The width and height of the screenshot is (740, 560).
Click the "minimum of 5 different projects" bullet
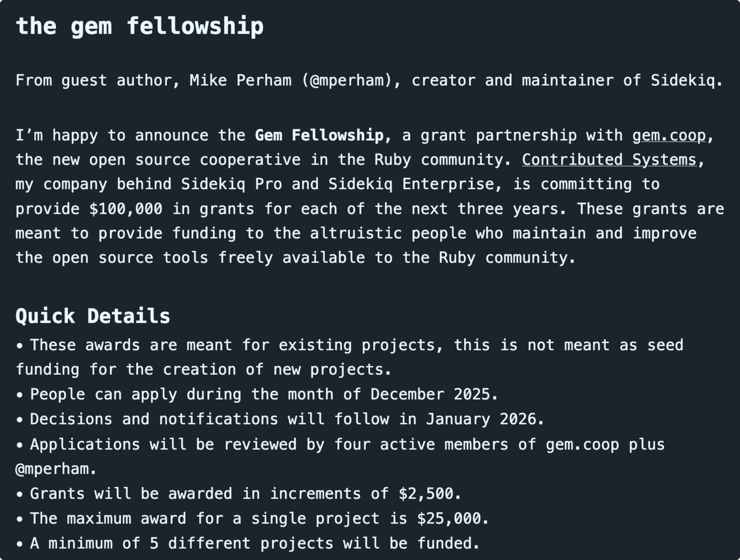[x=247, y=543]
